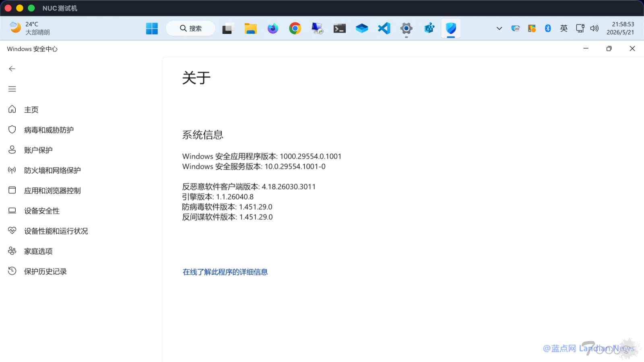Click the Home (主页) house icon
The width and height of the screenshot is (644, 362).
(12, 109)
